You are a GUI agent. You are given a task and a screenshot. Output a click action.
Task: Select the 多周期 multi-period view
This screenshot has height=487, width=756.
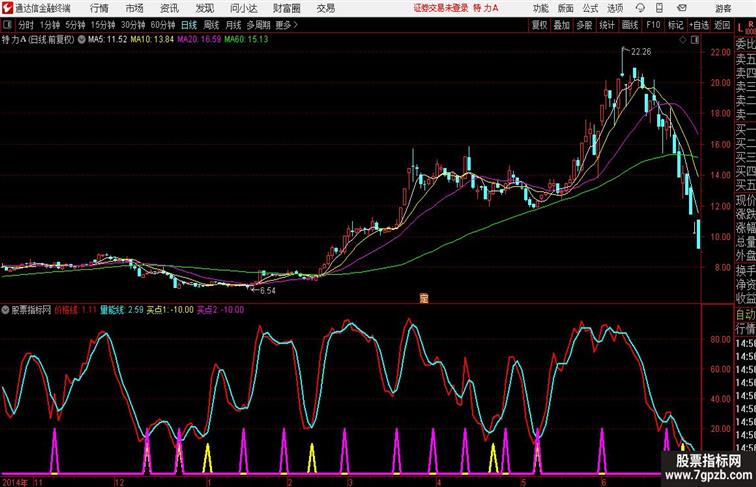click(258, 25)
